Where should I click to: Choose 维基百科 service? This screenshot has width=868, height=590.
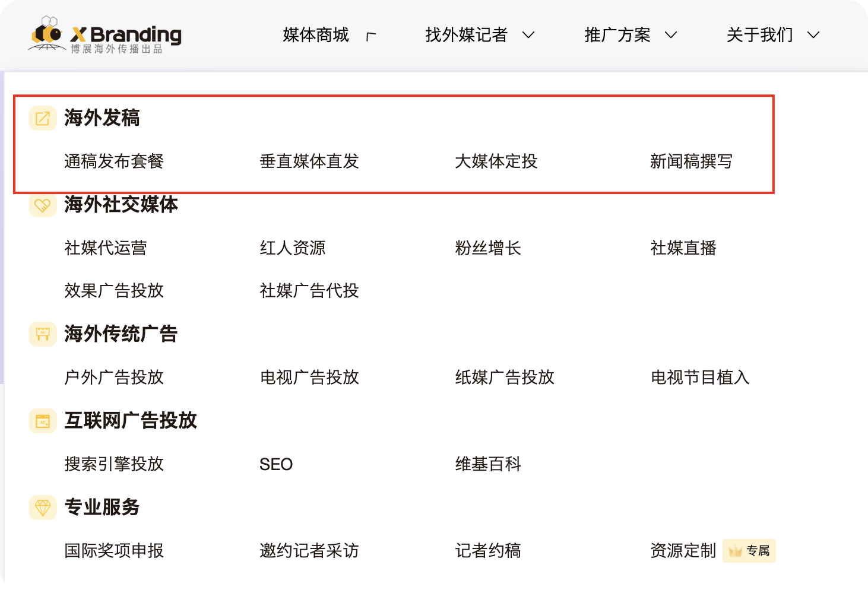(x=488, y=464)
